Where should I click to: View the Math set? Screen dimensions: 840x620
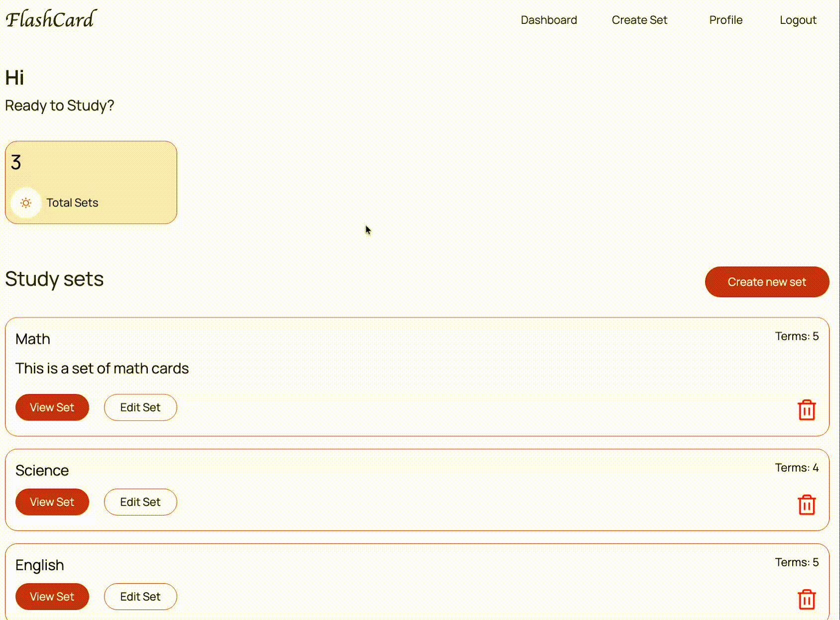click(52, 408)
